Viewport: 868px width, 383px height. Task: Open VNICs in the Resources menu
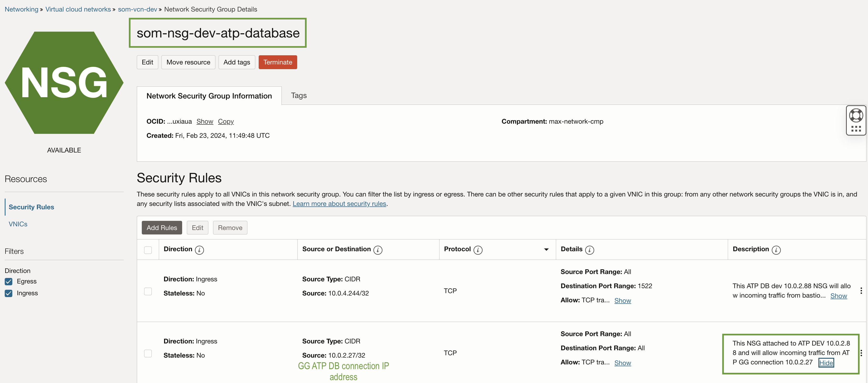point(18,224)
